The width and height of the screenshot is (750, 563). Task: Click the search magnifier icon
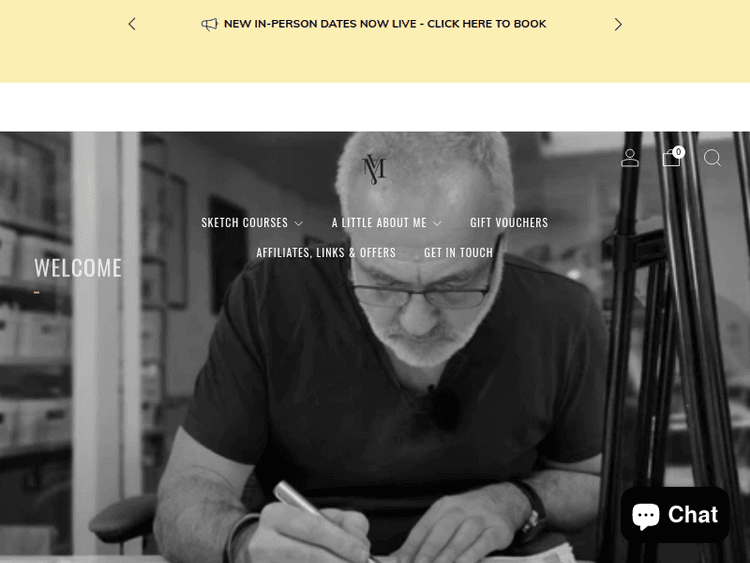point(712,157)
